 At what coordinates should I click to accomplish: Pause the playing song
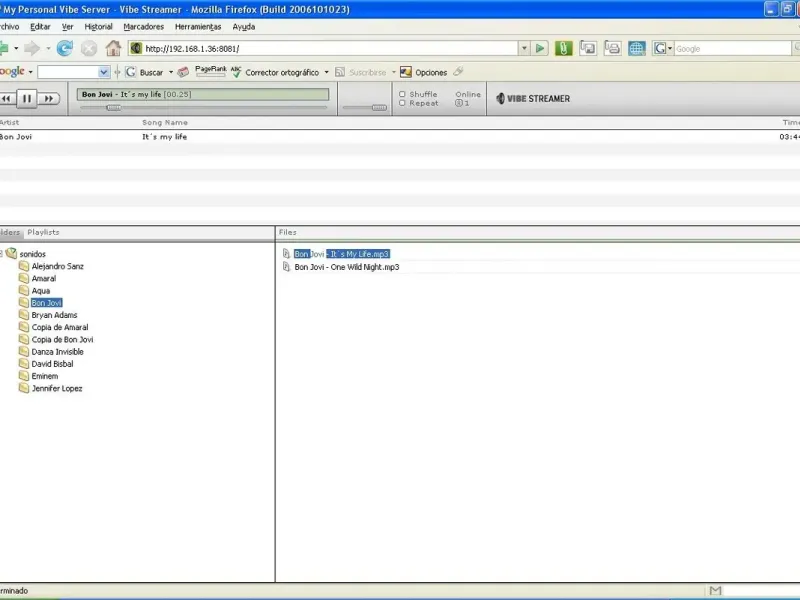(x=27, y=98)
